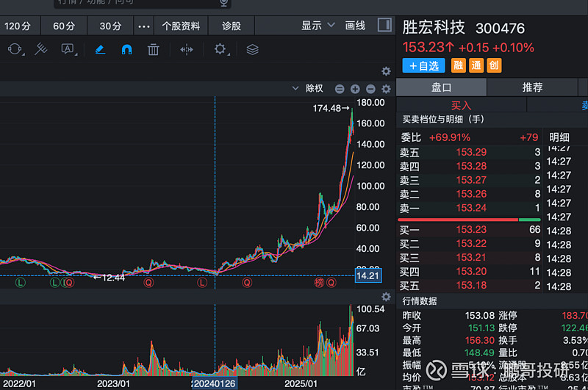Click 卖二 price 153.26

point(471,194)
